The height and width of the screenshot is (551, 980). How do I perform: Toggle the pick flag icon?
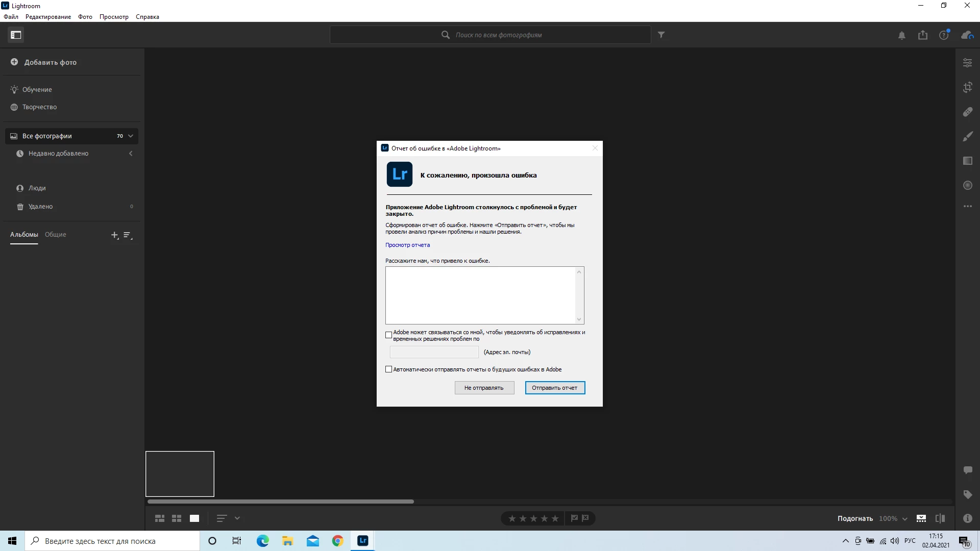click(x=574, y=518)
